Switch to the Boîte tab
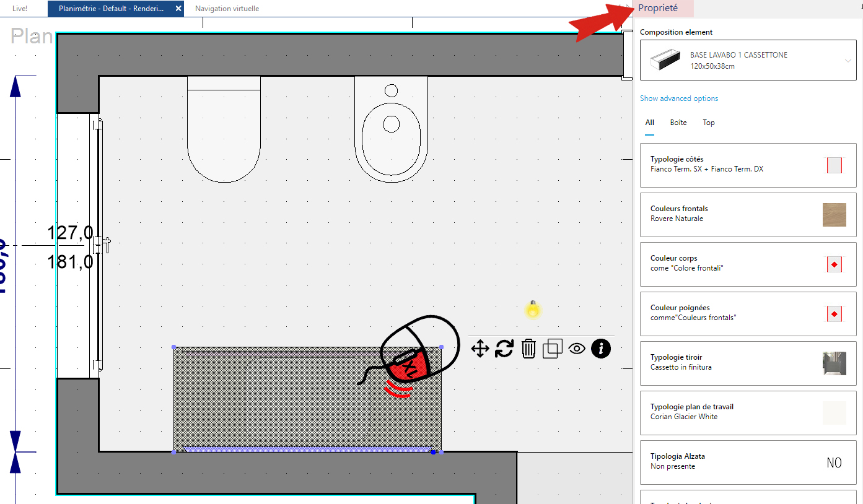Viewport: 863px width, 504px height. click(x=678, y=123)
